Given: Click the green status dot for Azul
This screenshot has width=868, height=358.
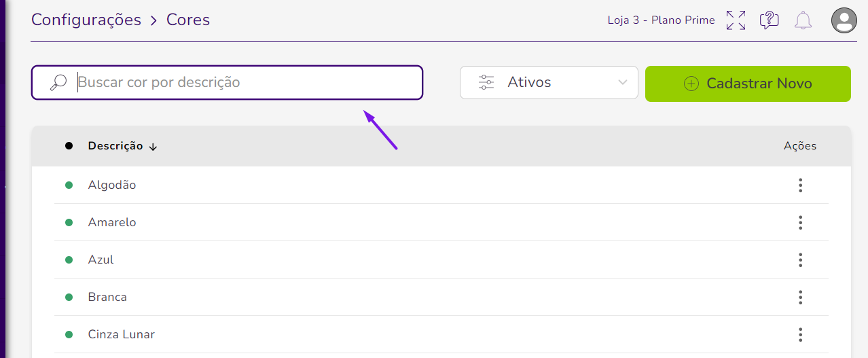Looking at the screenshot, I should tap(69, 259).
